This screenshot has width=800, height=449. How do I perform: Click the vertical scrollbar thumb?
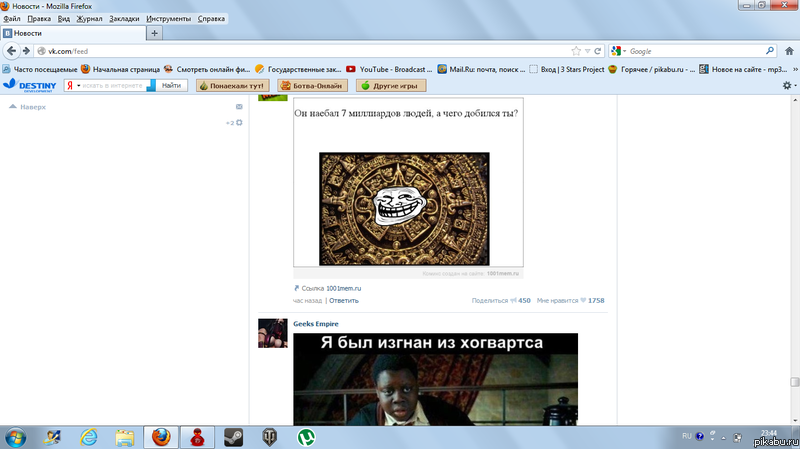pos(794,382)
